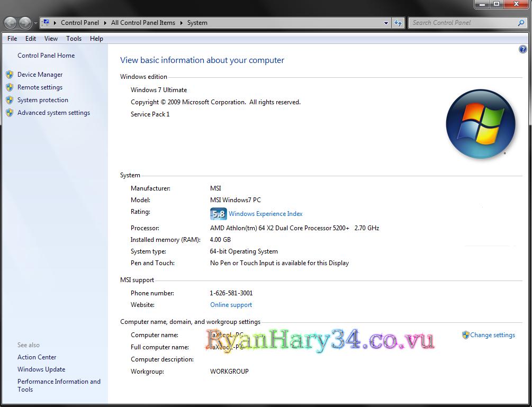Viewport: 532px width, 407px height.
Task: Open the Help menu
Action: click(x=96, y=39)
